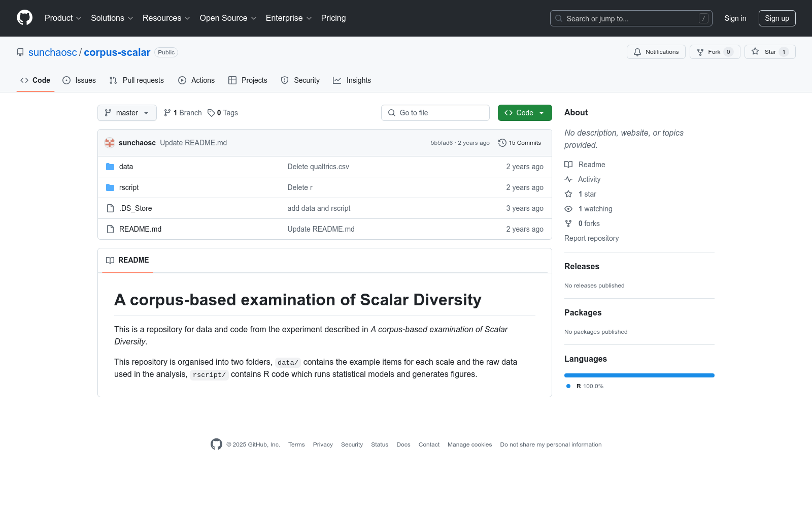Switch to the Pull requests tab
Image resolution: width=812 pixels, height=508 pixels.
tap(137, 80)
